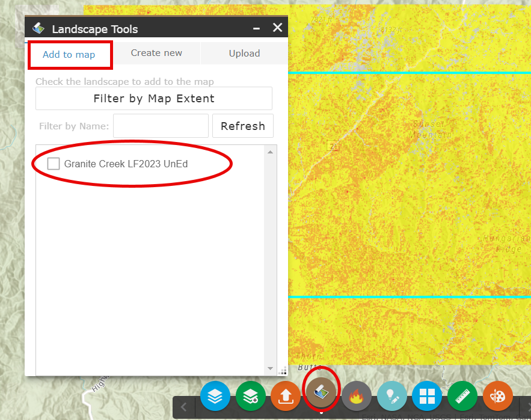The height and width of the screenshot is (420, 531).
Task: Select the green Measure ruler tool
Action: pyautogui.click(x=462, y=396)
